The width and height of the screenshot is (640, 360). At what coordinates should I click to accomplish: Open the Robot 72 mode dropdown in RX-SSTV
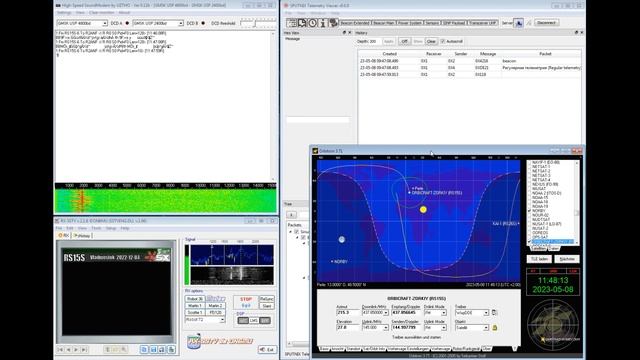222,320
